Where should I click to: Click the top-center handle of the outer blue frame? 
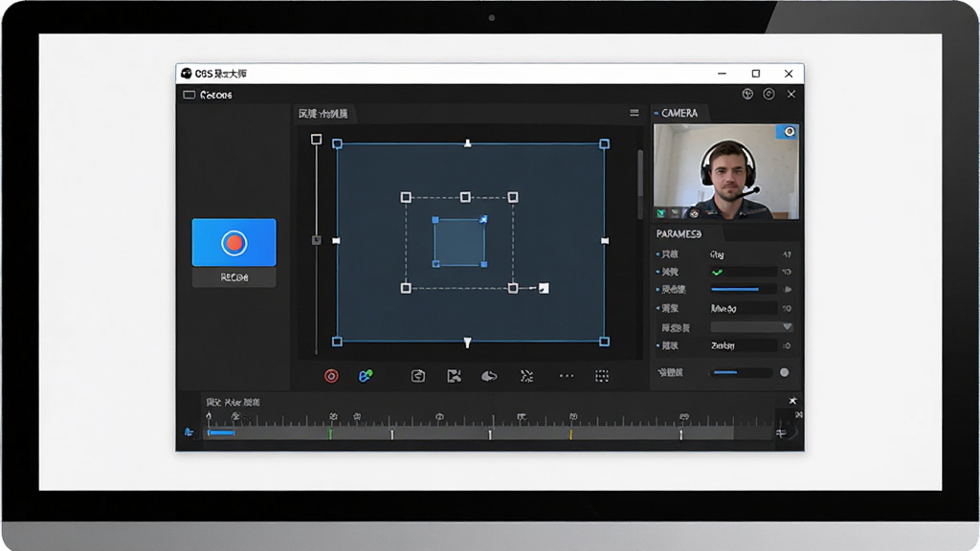467,143
